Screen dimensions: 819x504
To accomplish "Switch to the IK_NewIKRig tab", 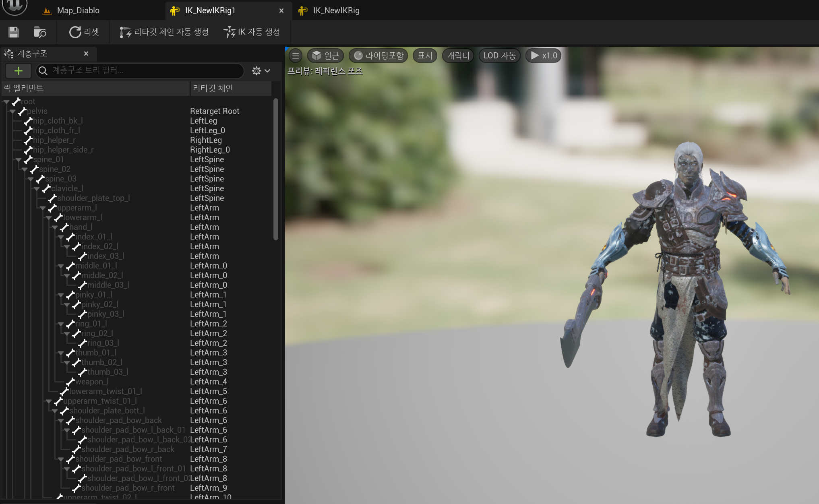I will (336, 10).
